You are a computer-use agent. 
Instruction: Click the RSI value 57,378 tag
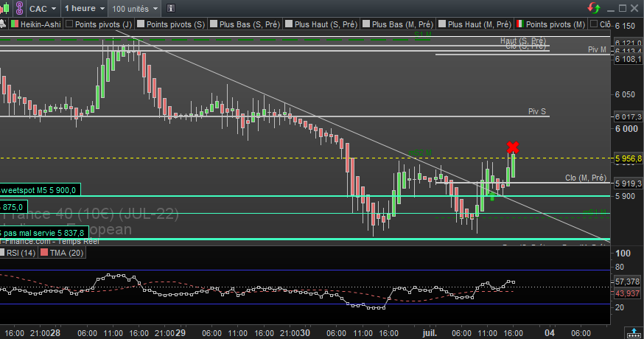627,282
